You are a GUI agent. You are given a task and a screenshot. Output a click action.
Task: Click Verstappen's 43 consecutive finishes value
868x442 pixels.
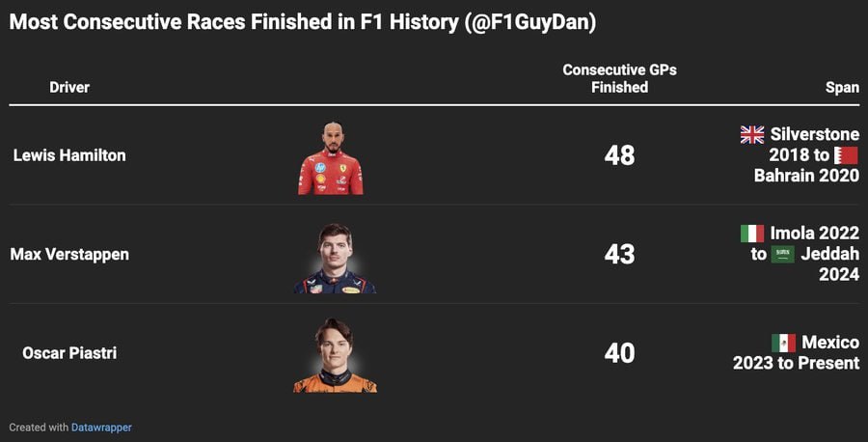click(x=619, y=254)
